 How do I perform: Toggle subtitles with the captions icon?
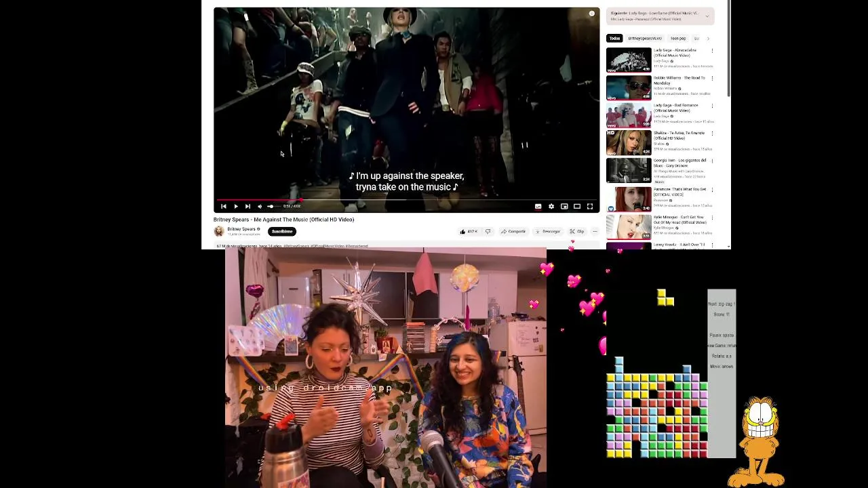538,206
